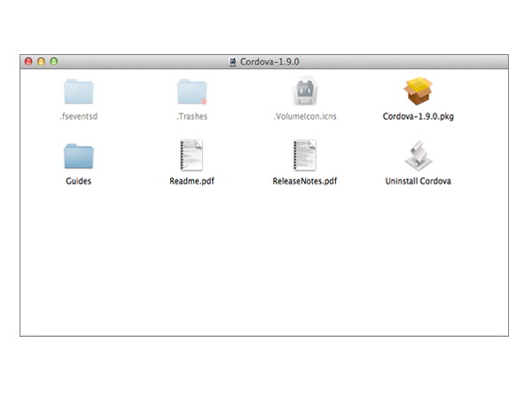Click the "Cordova-1.9.0.pkg" file name label
Screen dimensions: 532x399
click(x=419, y=116)
